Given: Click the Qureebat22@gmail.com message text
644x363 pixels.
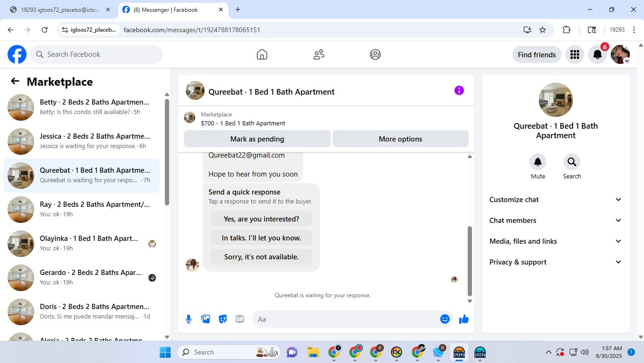Looking at the screenshot, I should (x=246, y=155).
